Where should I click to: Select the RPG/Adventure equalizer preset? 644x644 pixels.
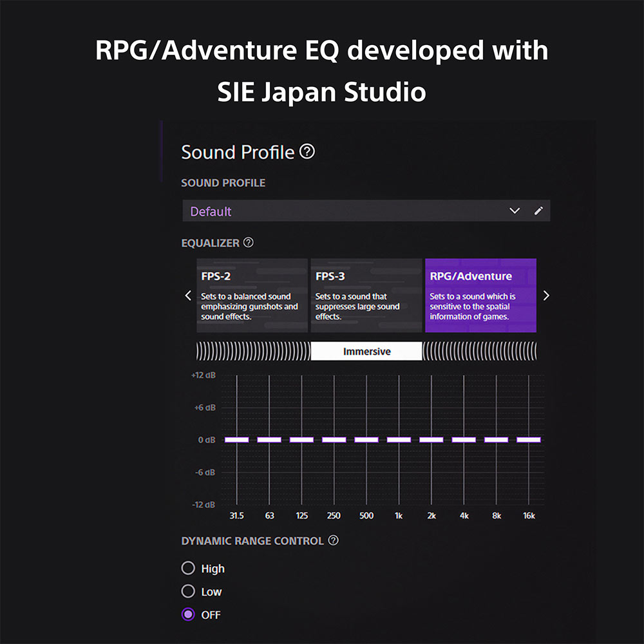pyautogui.click(x=480, y=296)
